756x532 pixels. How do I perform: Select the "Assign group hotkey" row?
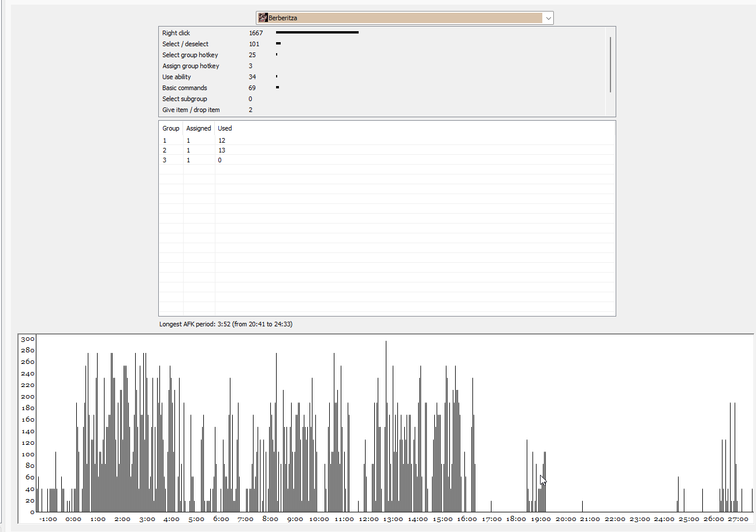pos(382,66)
